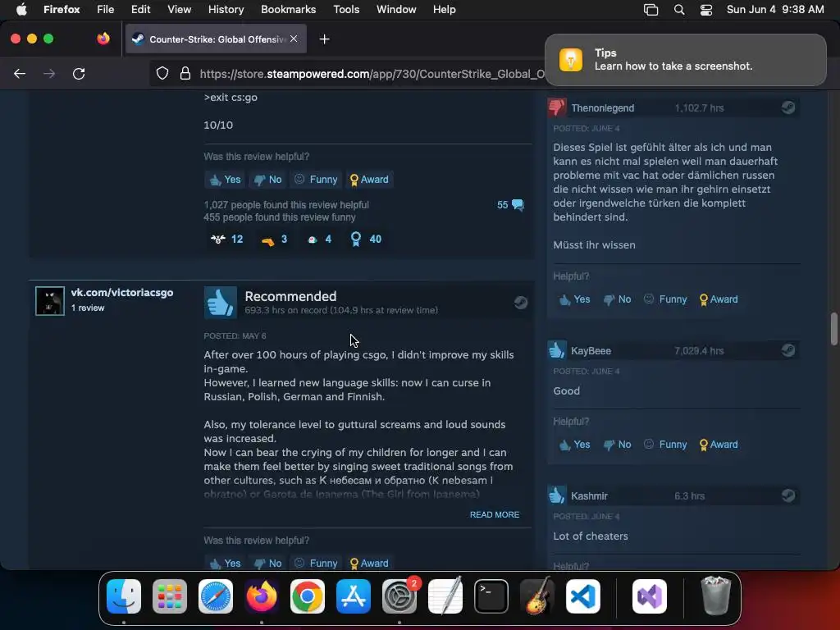Click the Firefox address bar URL
Screen dimensions: 840x630
372,74
